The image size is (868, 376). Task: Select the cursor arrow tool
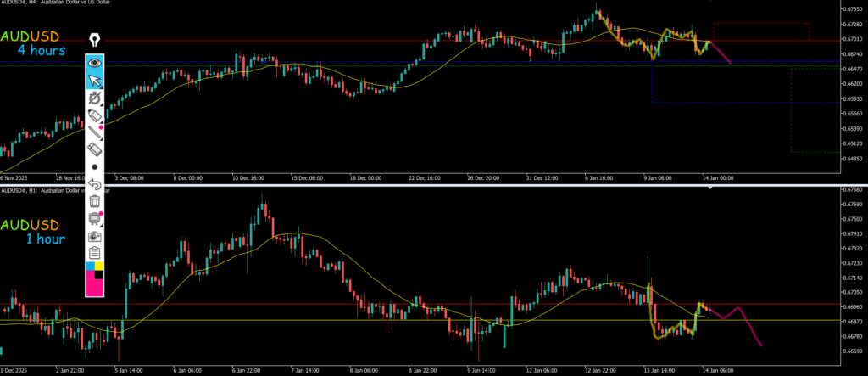coord(95,81)
